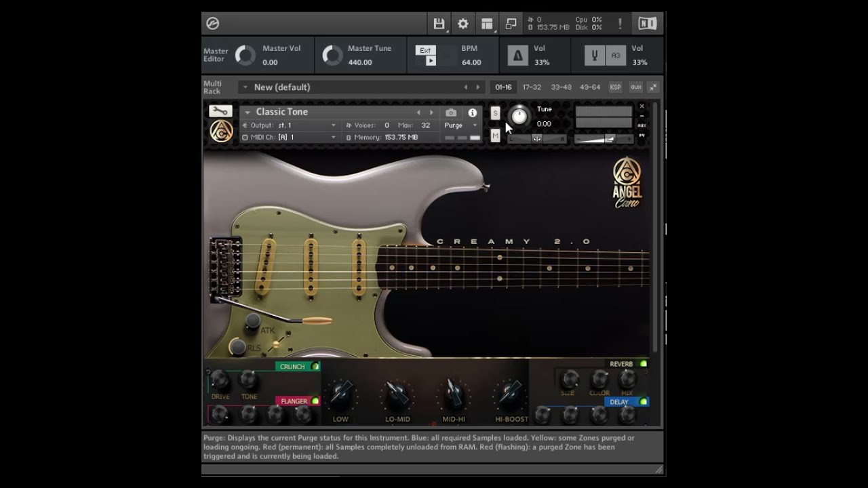Click the Angel Cano instrument icon in header
This screenshot has width=868, height=488.
221,131
